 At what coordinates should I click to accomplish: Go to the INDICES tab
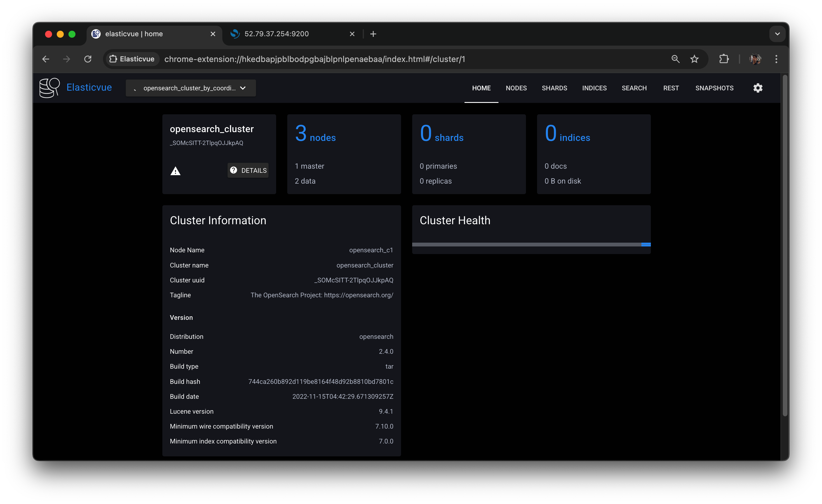(x=594, y=88)
